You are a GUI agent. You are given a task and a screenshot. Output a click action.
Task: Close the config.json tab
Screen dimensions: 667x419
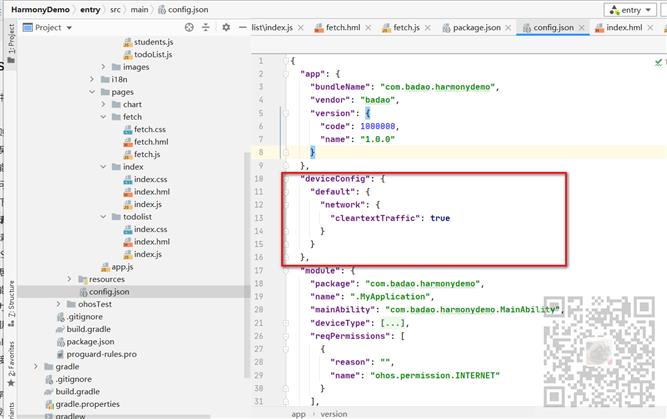coord(582,28)
